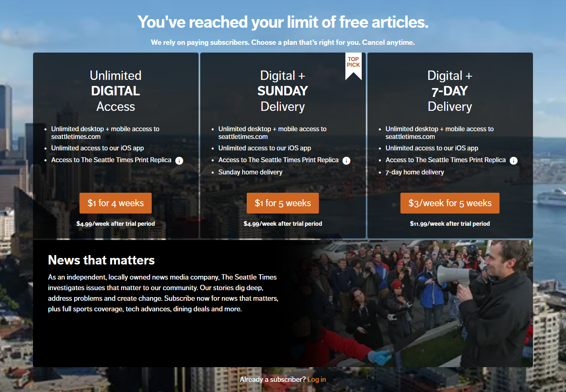Image resolution: width=566 pixels, height=392 pixels.
Task: Choose the $1 for 5 weeks offer
Action: point(283,203)
